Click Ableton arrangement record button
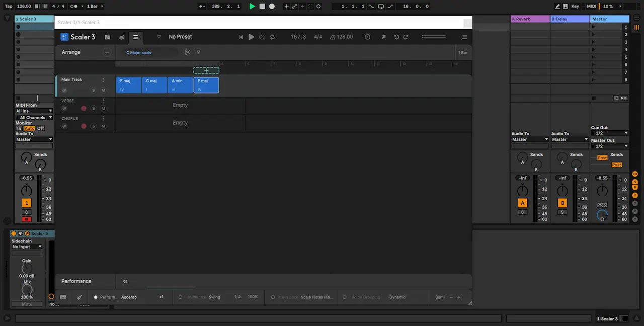 pos(272,7)
